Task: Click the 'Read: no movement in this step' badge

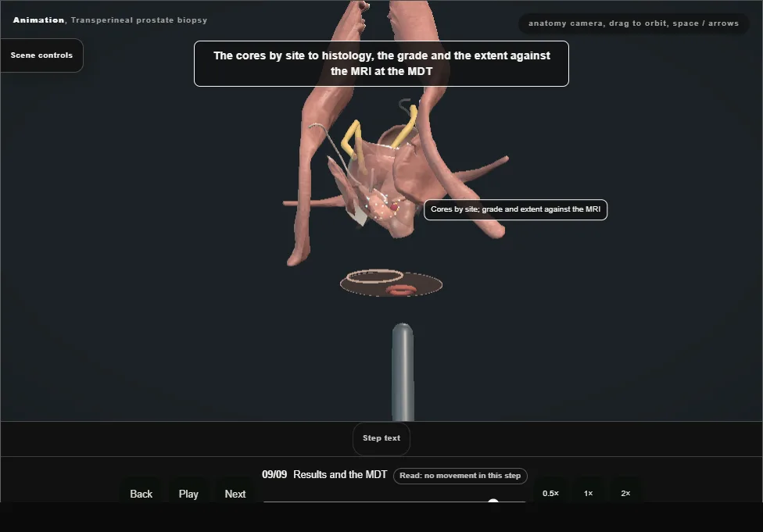Action: 460,476
